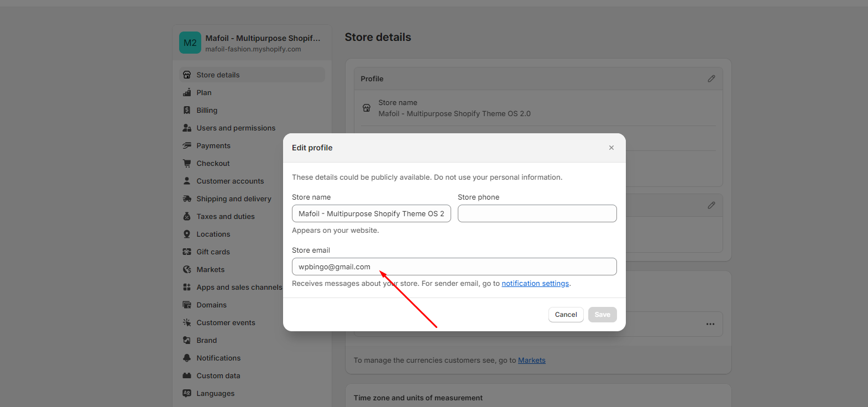The width and height of the screenshot is (868, 407).
Task: Click the Apps and sales channels icon
Action: point(187,287)
